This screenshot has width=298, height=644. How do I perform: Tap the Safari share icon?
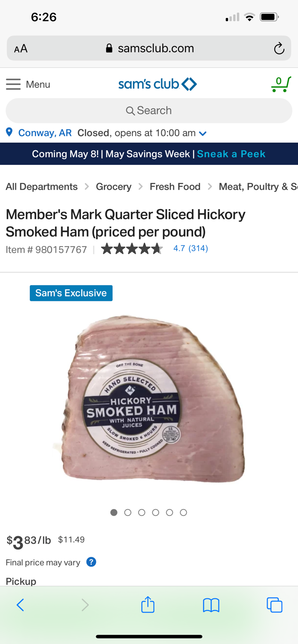pos(147,604)
